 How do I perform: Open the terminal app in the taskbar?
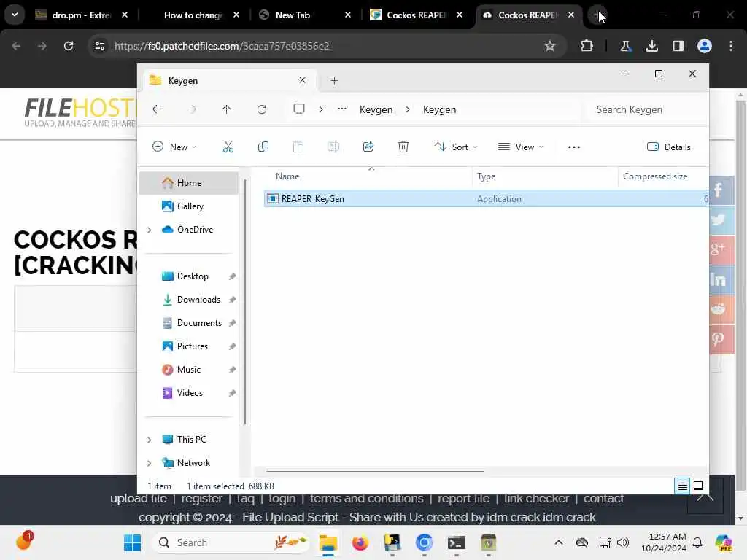click(x=456, y=542)
